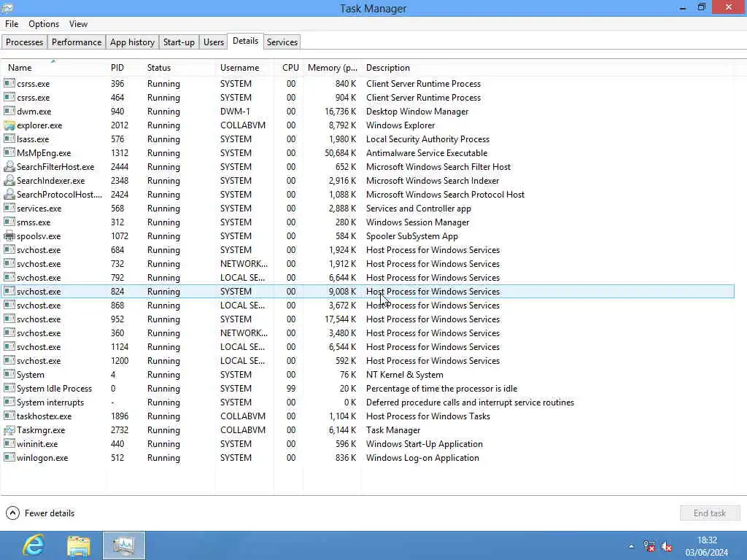
Task: Select svchost.exe with PID 732
Action: 368,263
